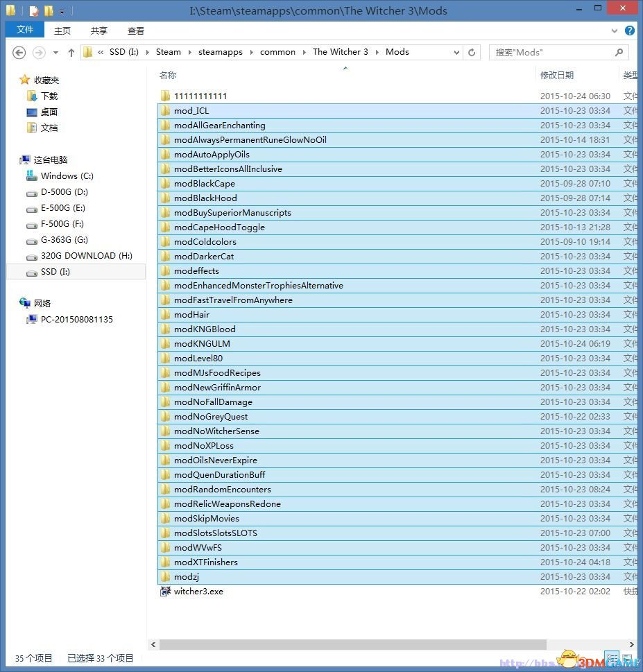643x672 pixels.
Task: Expand the arrow after Steam breadcrumb
Action: (x=190, y=52)
